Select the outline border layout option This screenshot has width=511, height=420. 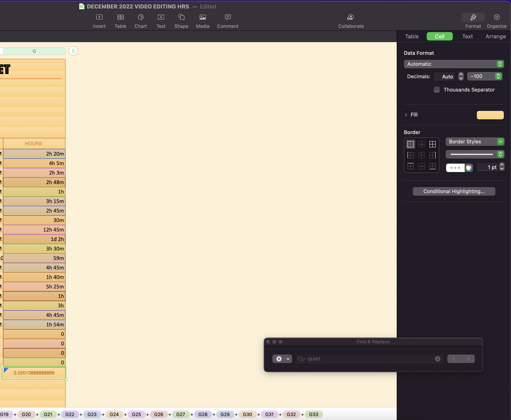point(410,144)
